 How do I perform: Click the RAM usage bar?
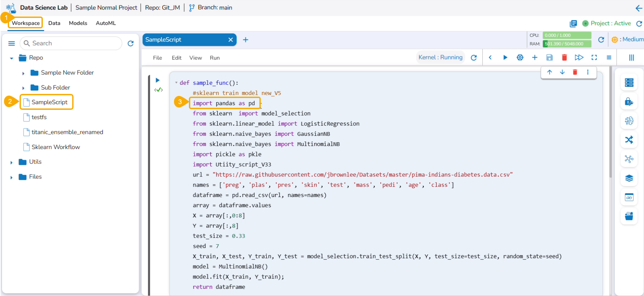(x=567, y=44)
